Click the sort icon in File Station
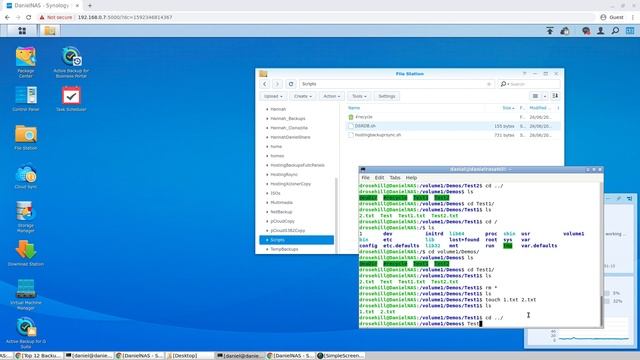 pos(555,96)
